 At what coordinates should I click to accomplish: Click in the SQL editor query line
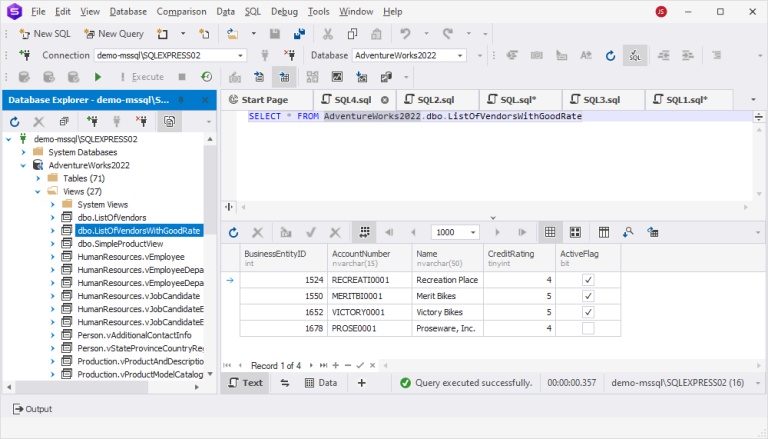pos(415,117)
